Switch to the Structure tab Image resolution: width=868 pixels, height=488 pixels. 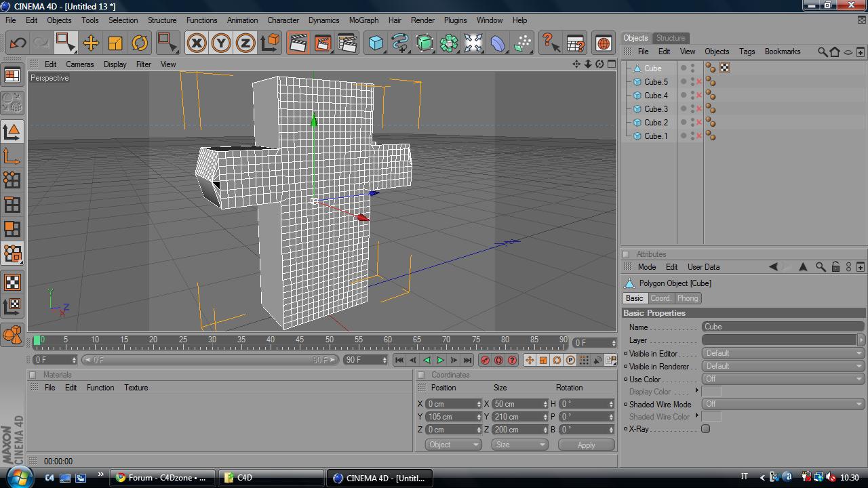tap(670, 38)
